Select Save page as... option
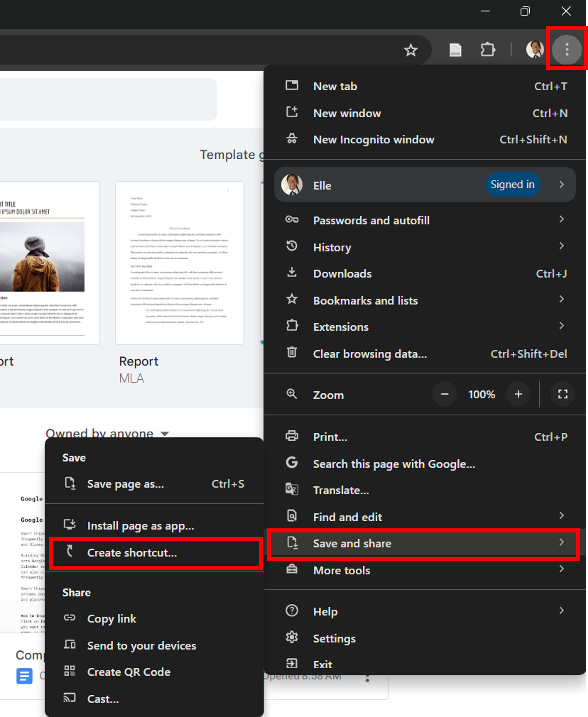 click(154, 484)
